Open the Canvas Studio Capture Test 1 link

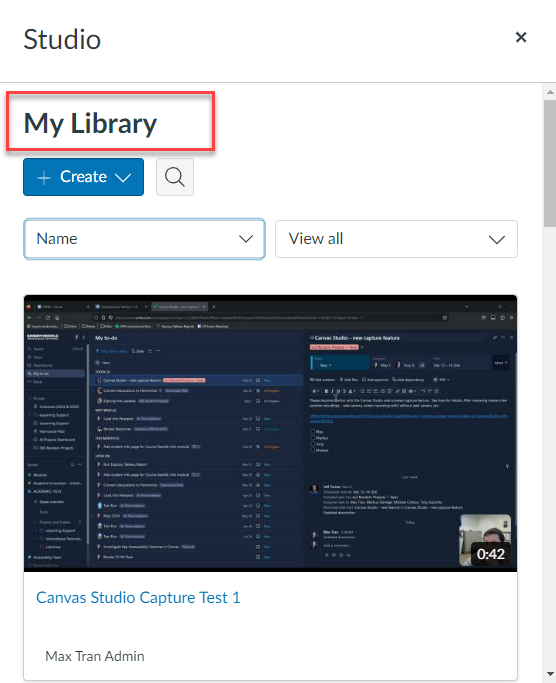[x=138, y=597]
